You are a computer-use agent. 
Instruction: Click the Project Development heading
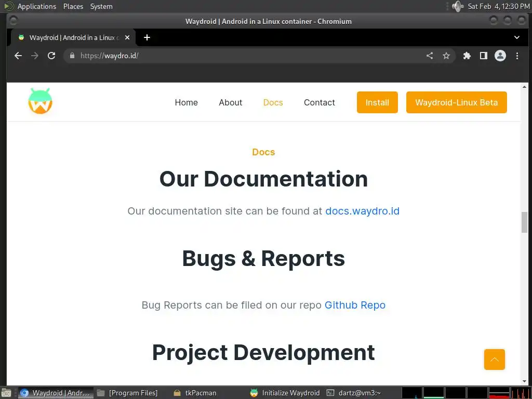263,352
